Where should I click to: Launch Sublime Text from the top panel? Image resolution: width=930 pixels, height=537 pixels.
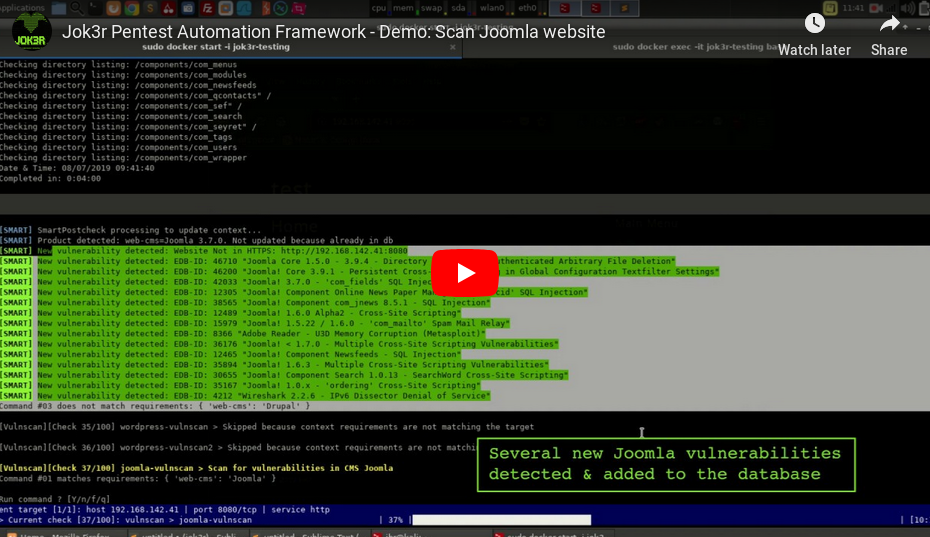(x=150, y=8)
